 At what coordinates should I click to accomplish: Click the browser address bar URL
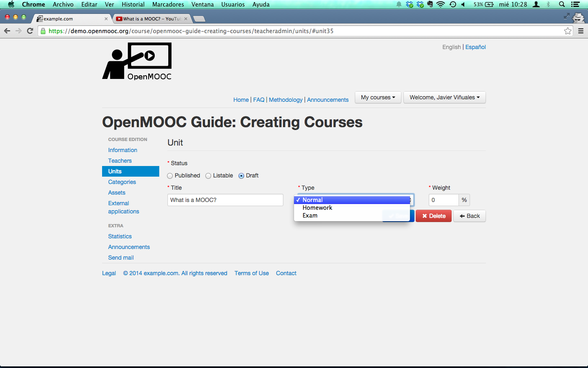pyautogui.click(x=191, y=31)
